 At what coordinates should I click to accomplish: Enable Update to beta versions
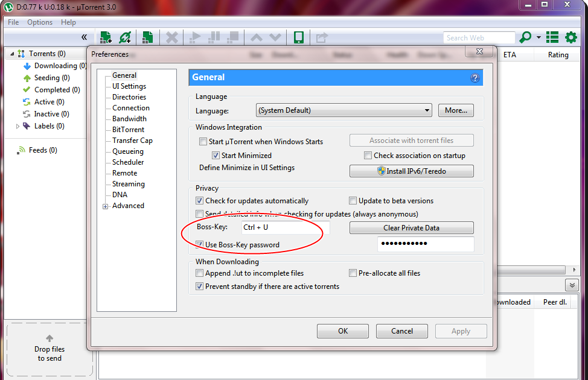(x=353, y=200)
